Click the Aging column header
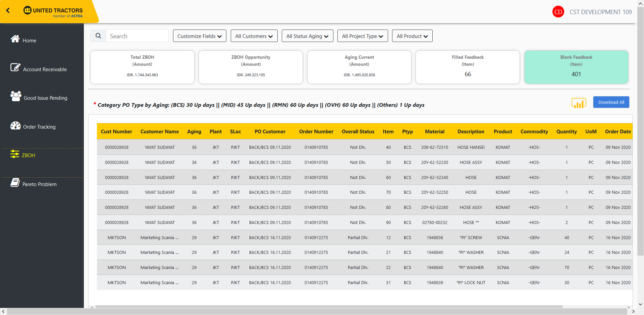 click(x=194, y=131)
